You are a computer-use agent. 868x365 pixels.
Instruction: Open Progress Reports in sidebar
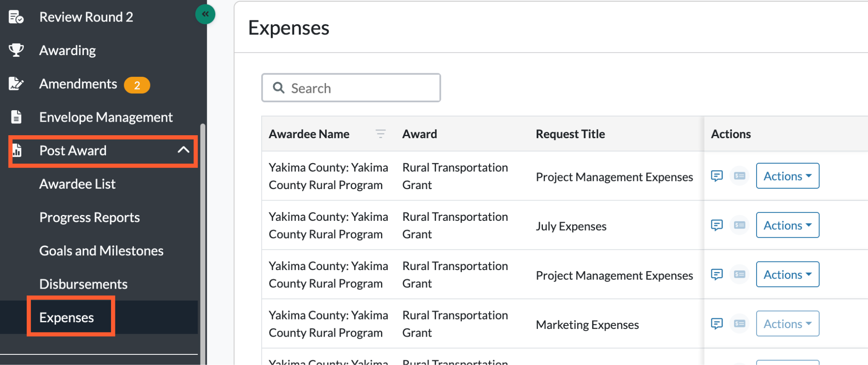pyautogui.click(x=89, y=217)
